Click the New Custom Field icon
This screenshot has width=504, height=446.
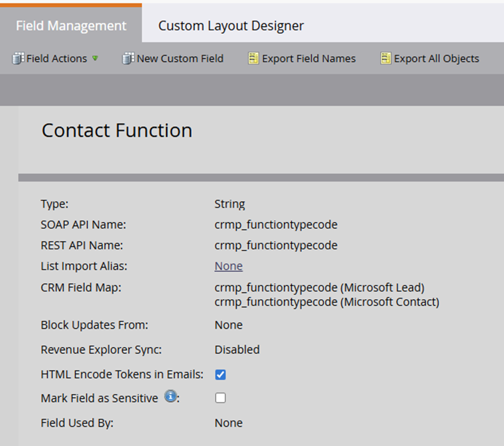[128, 59]
